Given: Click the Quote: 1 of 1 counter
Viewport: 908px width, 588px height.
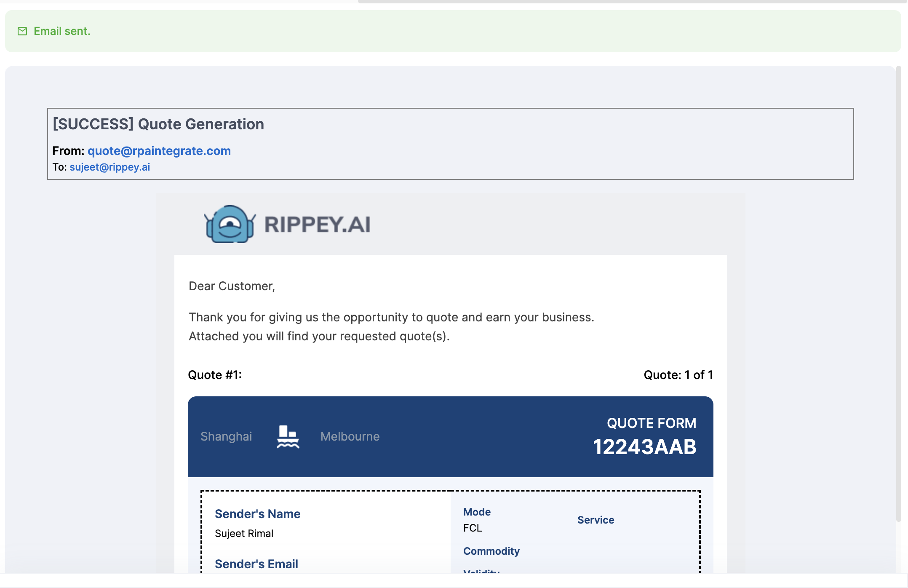Looking at the screenshot, I should point(678,375).
